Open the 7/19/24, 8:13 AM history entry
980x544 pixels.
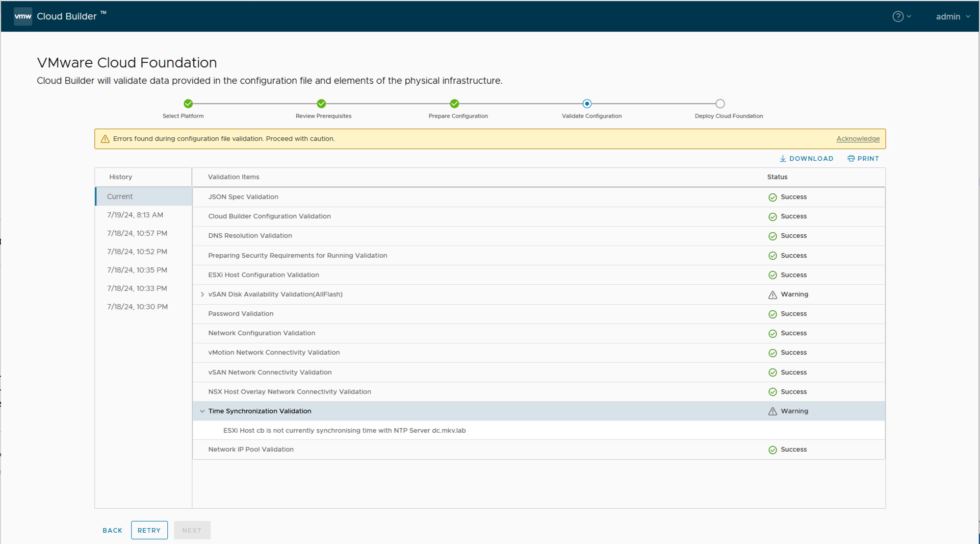(x=135, y=215)
